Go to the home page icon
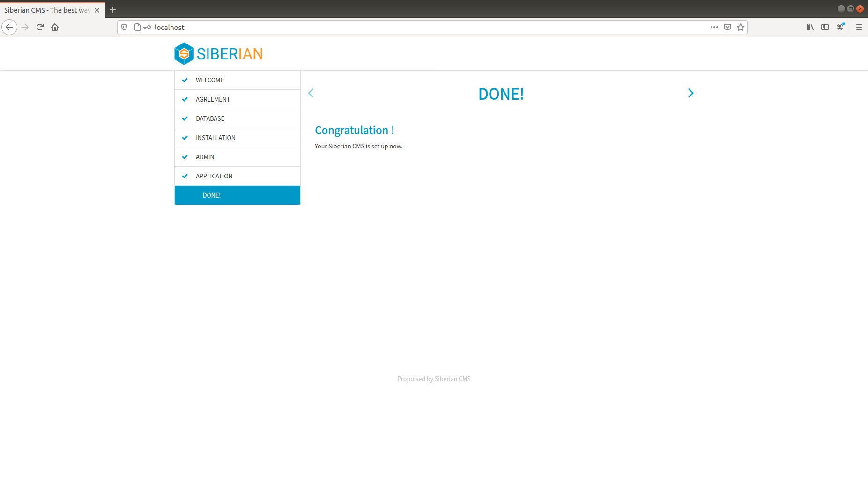 (55, 27)
